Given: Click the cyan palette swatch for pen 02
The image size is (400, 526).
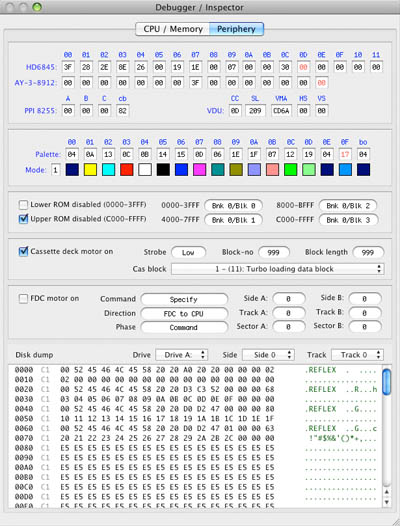Looking at the screenshot, I should 108,170.
